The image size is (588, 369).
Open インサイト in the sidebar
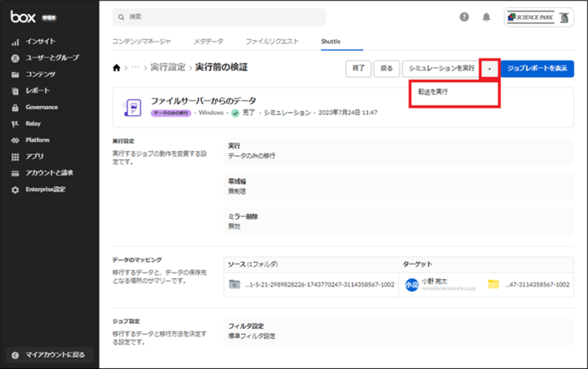point(41,41)
